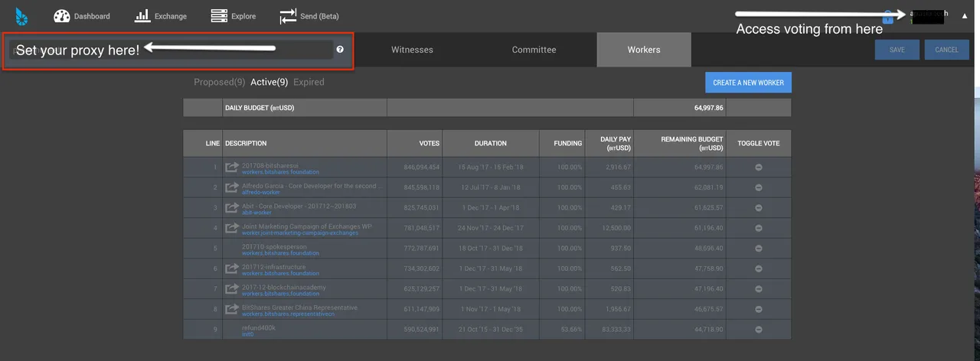Click the proxy help question-mark icon
This screenshot has width=980, height=361.
(x=340, y=49)
